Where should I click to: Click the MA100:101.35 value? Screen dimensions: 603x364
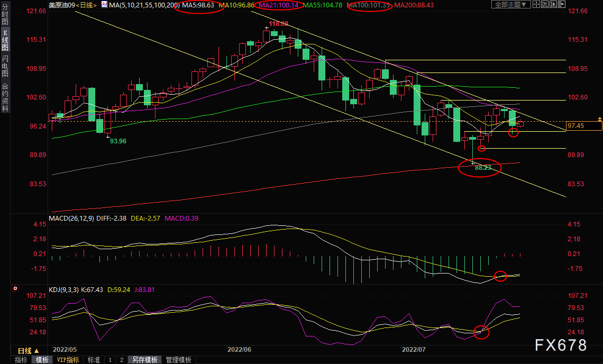point(369,5)
